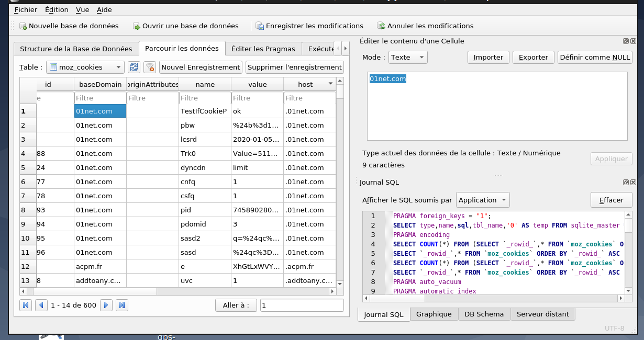This screenshot has width=644, height=340.
Task: Open the Application dropdown in Journal SQL
Action: (482, 200)
